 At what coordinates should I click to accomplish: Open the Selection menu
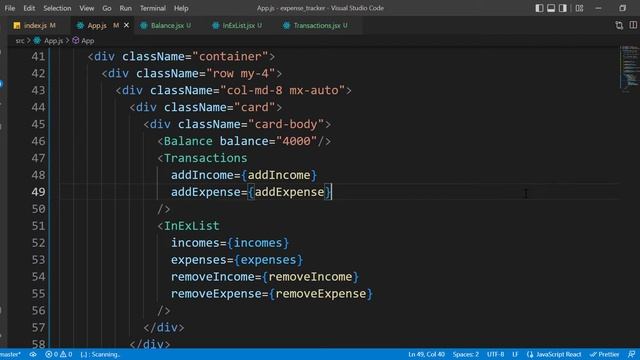(x=57, y=8)
